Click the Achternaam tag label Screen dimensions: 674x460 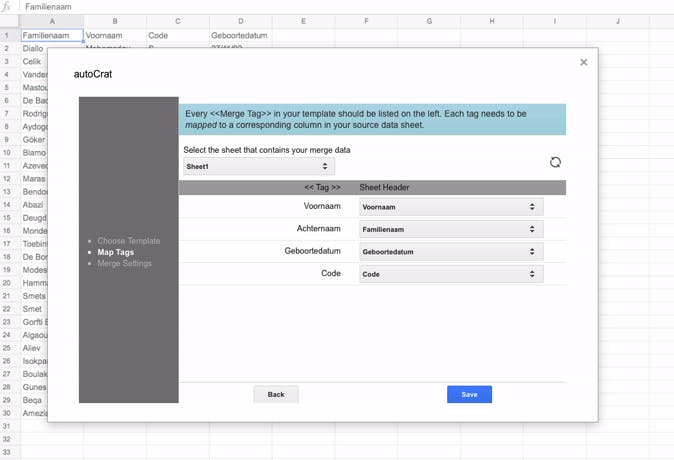point(319,228)
